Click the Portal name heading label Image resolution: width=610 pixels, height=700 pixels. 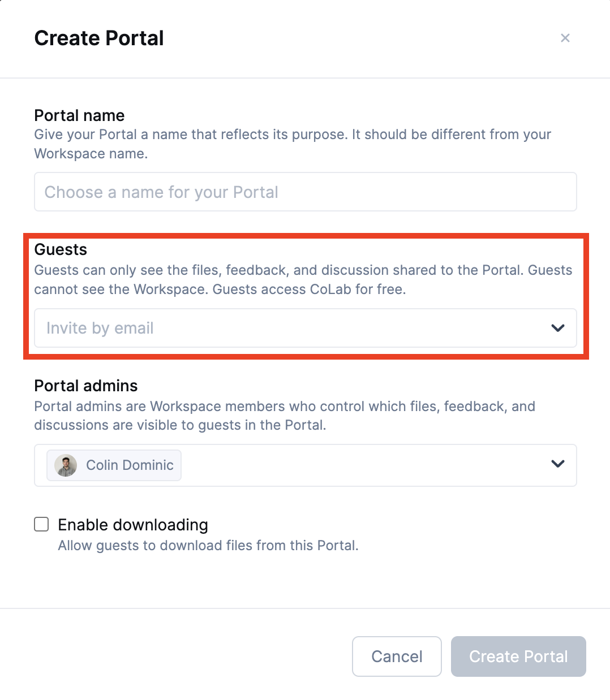[79, 115]
